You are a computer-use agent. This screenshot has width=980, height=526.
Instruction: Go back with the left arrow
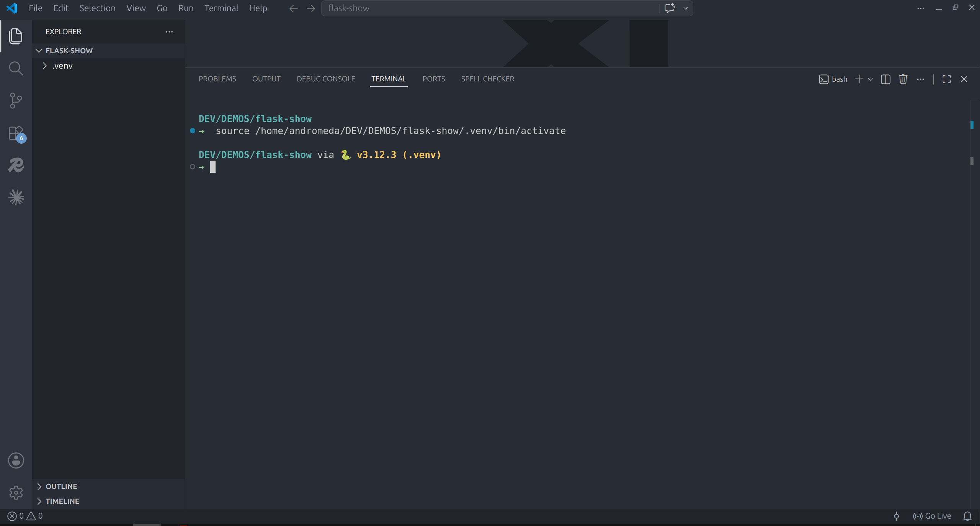coord(293,8)
